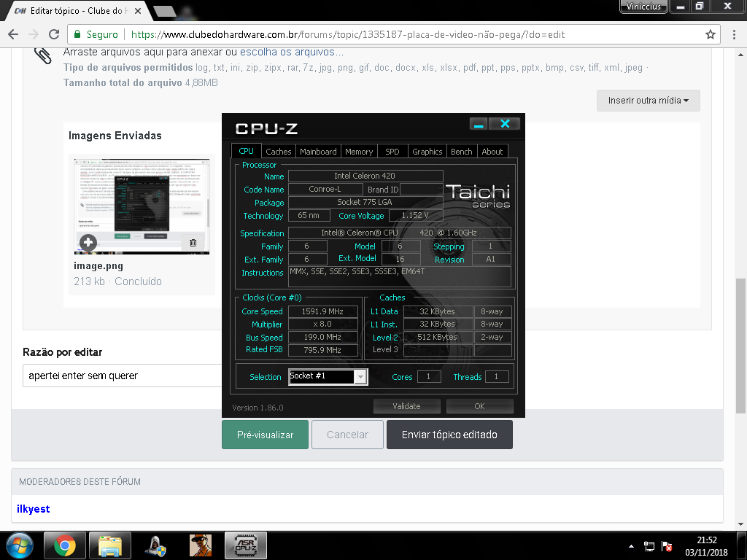Click the Multiplier value x 8.0
This screenshot has height=560, width=747.
(x=323, y=324)
